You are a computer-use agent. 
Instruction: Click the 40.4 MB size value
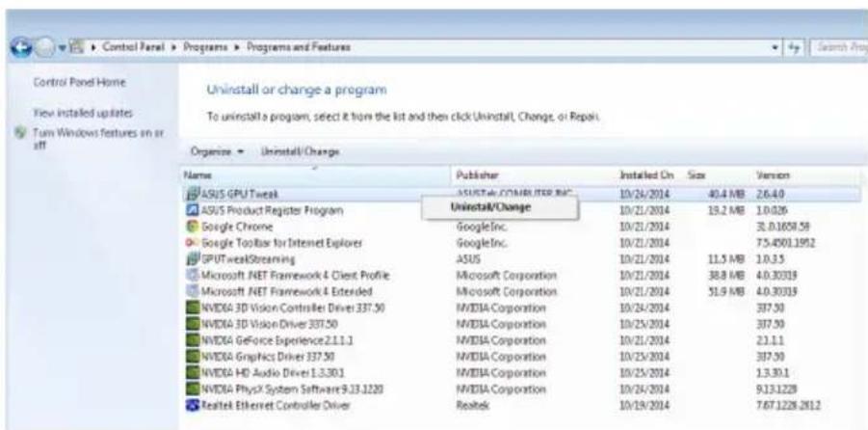[x=726, y=194]
